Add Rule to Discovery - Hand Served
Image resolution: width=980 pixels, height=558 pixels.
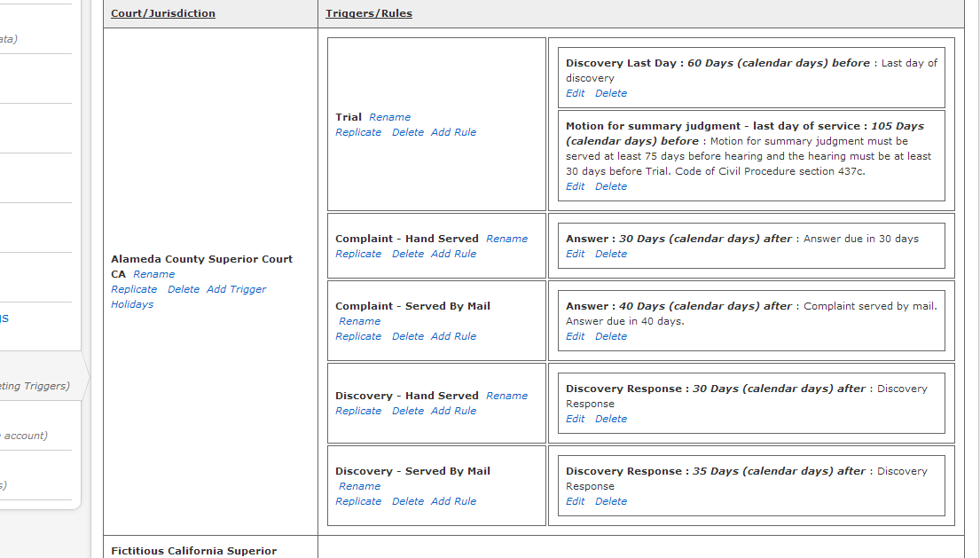pyautogui.click(x=453, y=411)
